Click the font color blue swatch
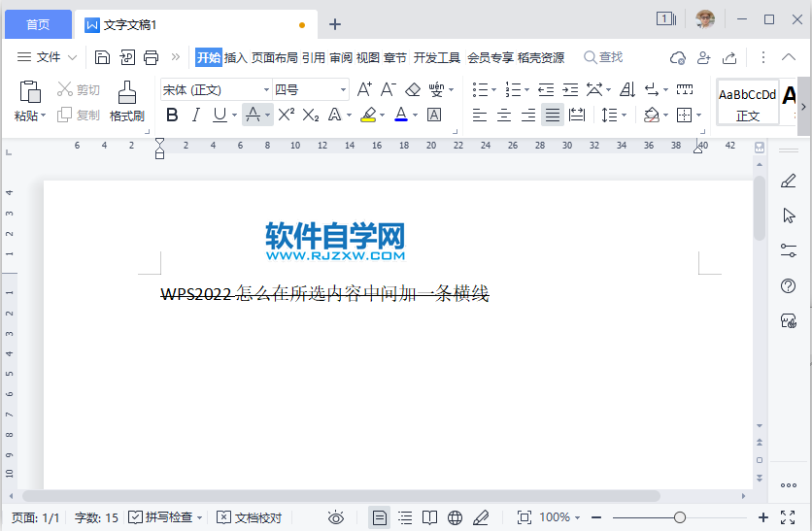This screenshot has width=812, height=531. pos(401,115)
